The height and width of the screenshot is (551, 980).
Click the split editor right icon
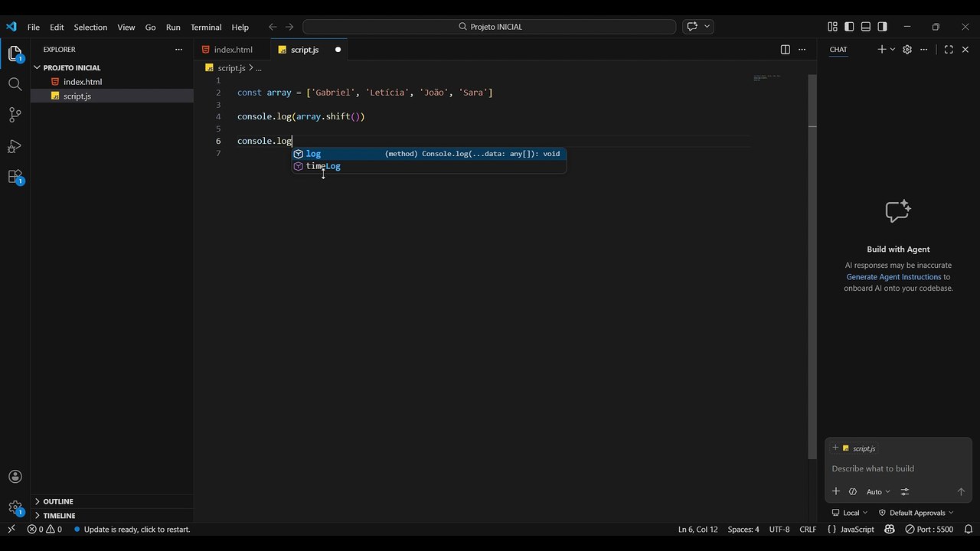785,50
